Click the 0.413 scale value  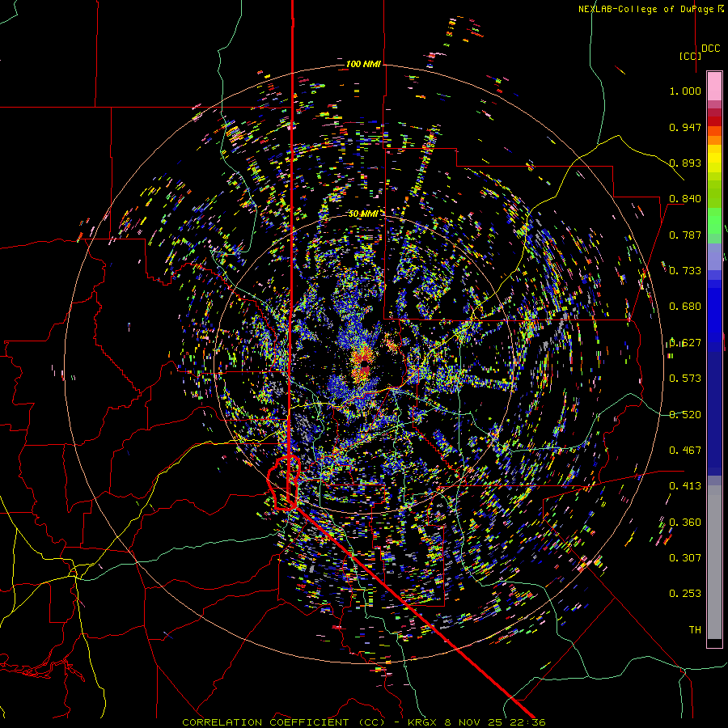[685, 486]
